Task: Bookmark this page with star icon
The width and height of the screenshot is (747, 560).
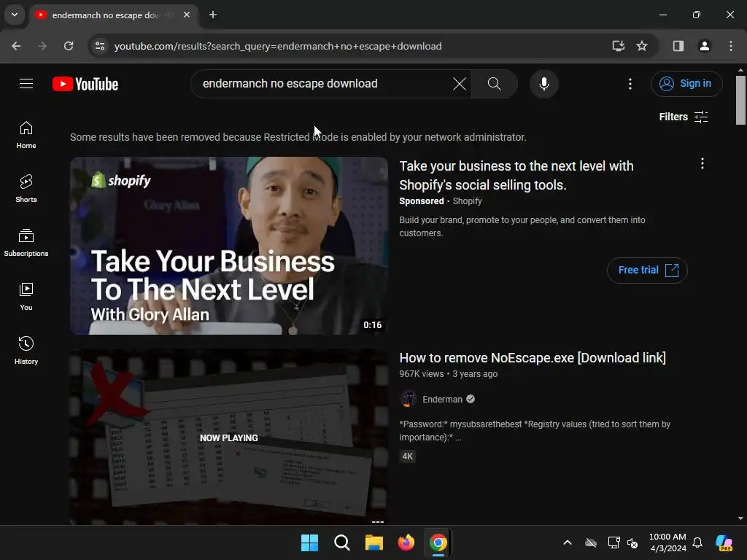Action: click(x=642, y=46)
